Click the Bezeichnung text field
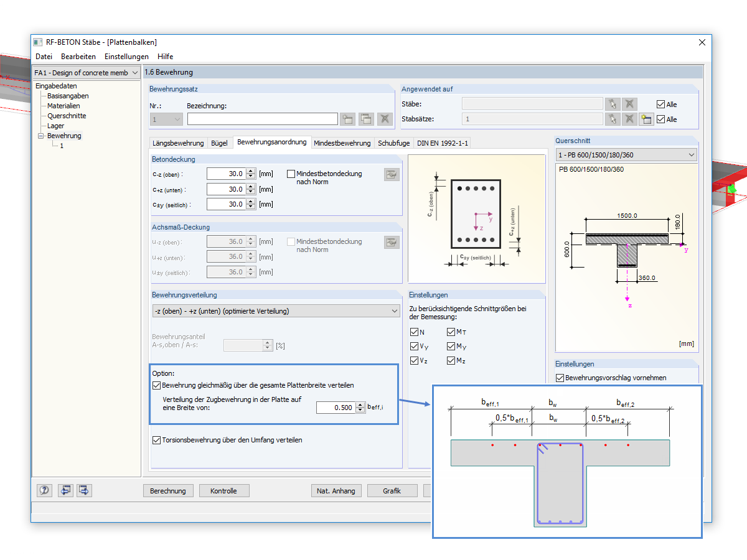This screenshot has height=560, width=747. coord(263,119)
